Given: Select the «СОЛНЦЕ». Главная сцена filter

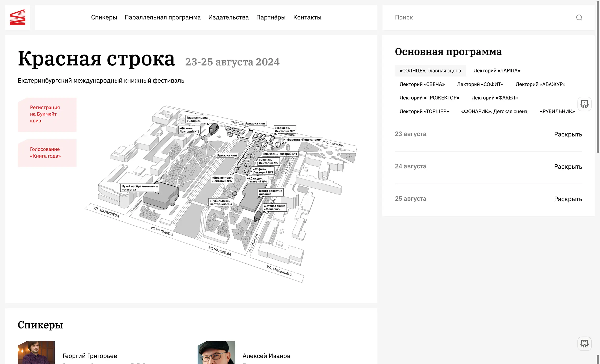Looking at the screenshot, I should (x=430, y=71).
